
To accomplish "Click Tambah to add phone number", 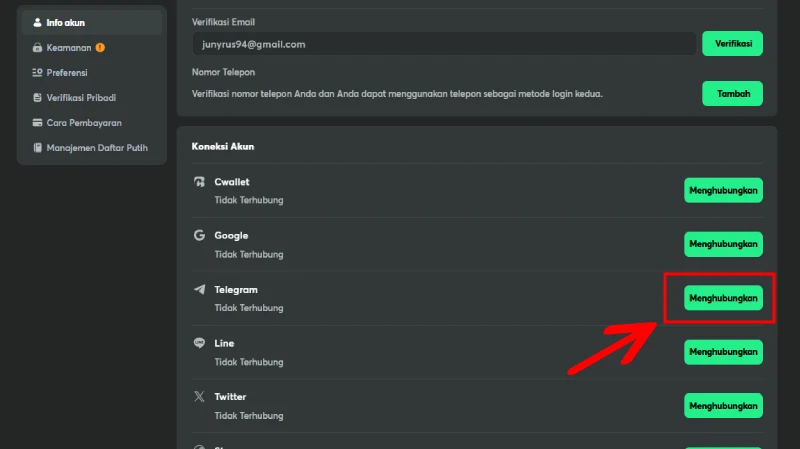I will [x=733, y=93].
